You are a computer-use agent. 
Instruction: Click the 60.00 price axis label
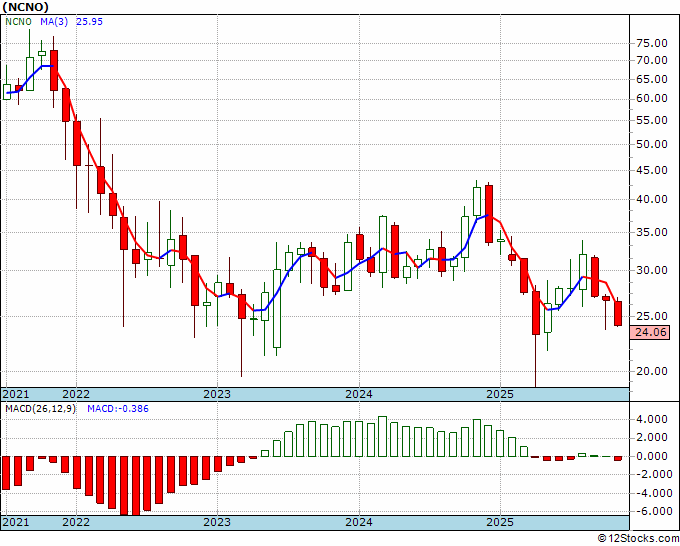[x=652, y=99]
